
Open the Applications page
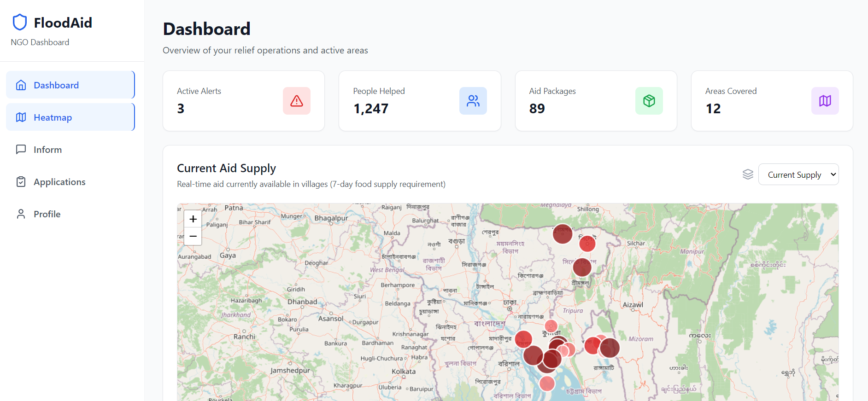click(70, 181)
